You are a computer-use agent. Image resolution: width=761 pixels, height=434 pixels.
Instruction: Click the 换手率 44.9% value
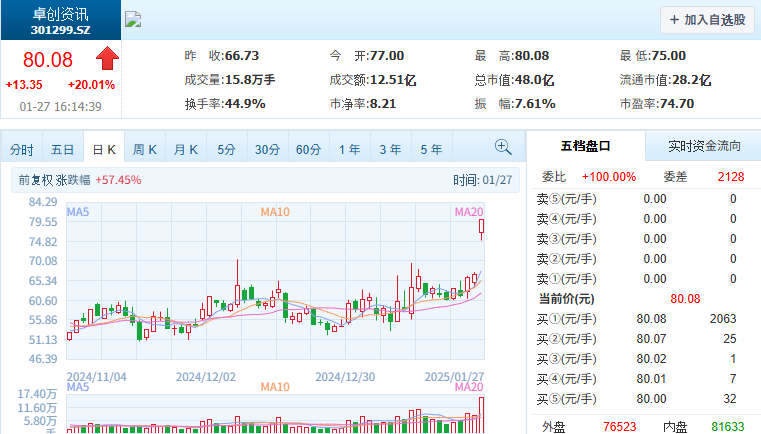click(x=245, y=104)
